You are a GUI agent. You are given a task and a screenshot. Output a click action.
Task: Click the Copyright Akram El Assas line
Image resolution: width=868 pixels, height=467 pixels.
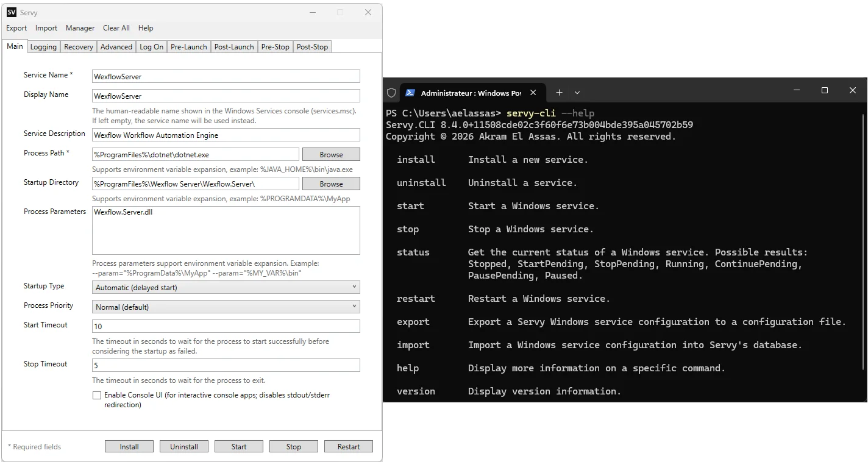(531, 137)
